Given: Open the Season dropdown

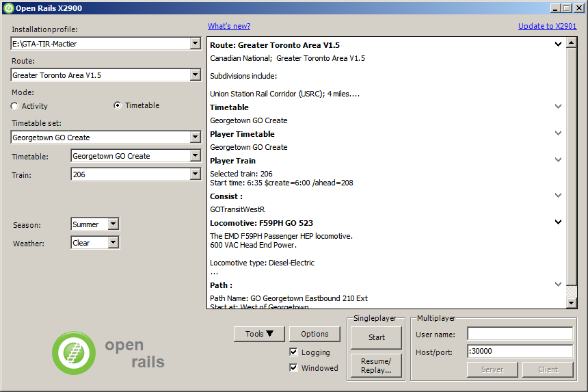Looking at the screenshot, I should click(113, 224).
